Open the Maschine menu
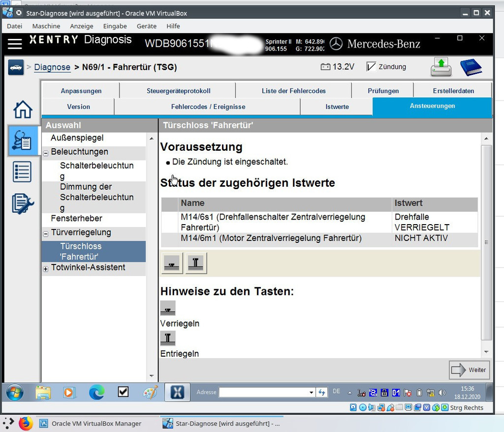The image size is (504, 432). click(46, 26)
